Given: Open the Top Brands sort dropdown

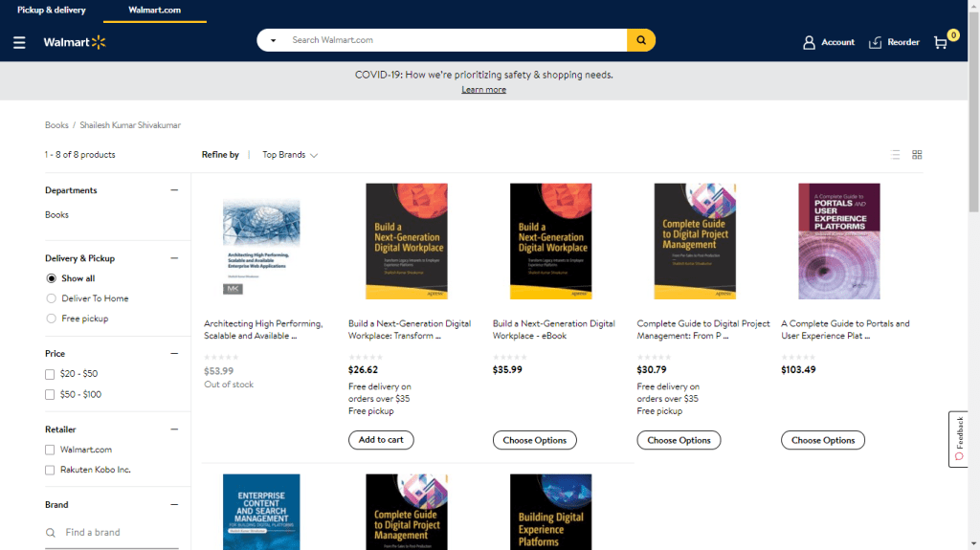Looking at the screenshot, I should (290, 155).
